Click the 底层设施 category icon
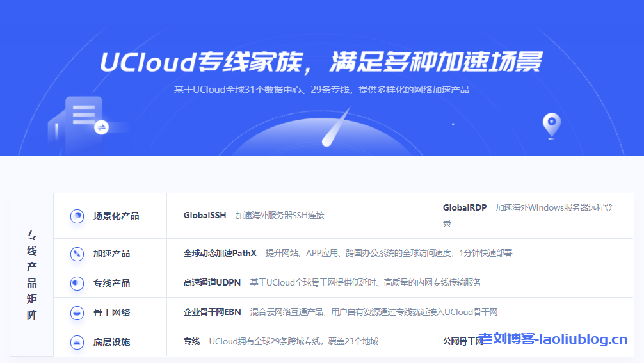The image size is (644, 363). coord(77,342)
